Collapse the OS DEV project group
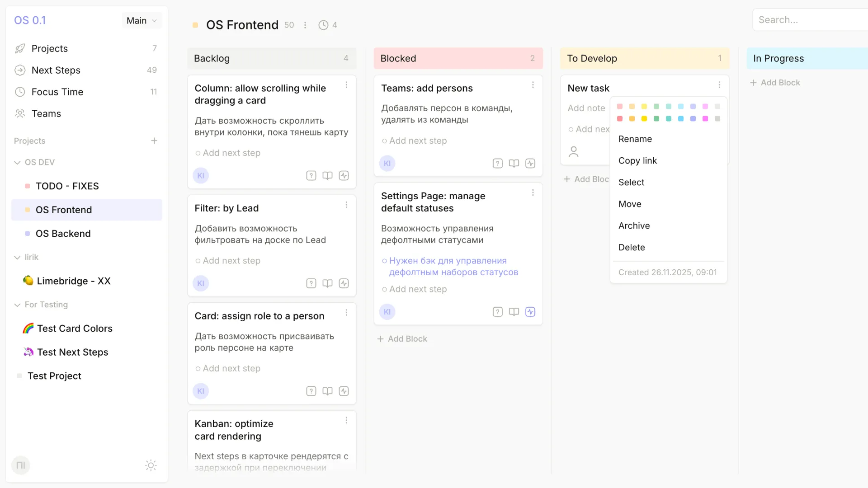This screenshot has width=868, height=488. (17, 162)
